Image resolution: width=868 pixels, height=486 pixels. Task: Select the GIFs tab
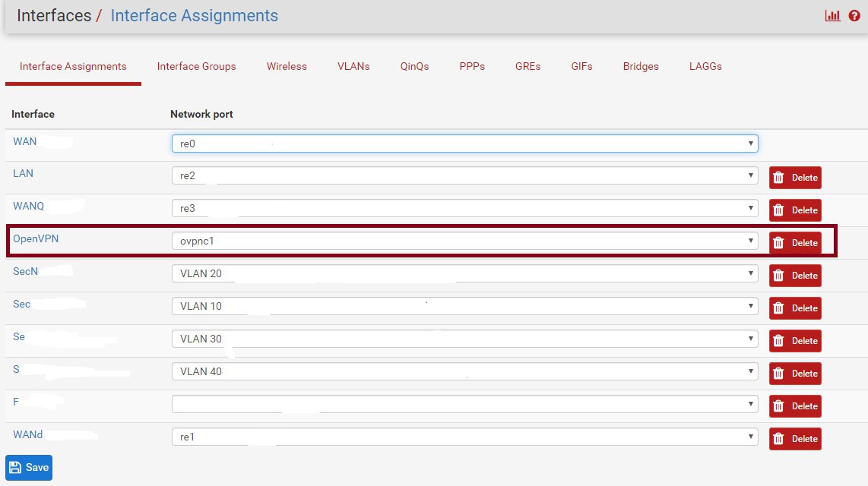[581, 66]
